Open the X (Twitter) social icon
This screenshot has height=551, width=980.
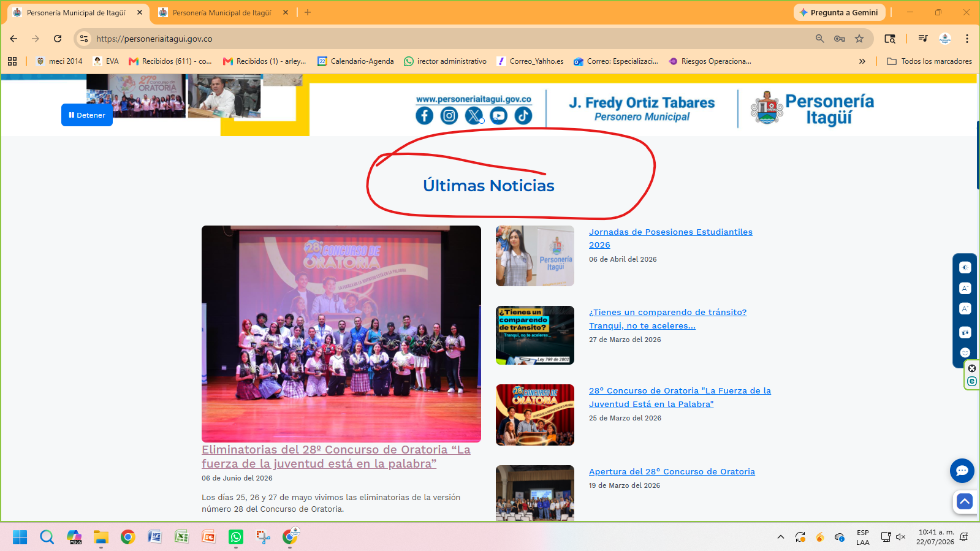(474, 115)
